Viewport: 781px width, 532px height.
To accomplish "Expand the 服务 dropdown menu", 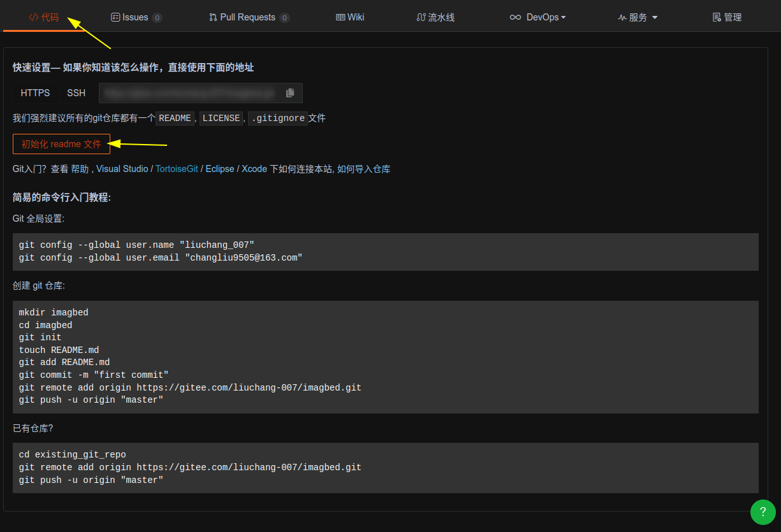I will click(638, 17).
